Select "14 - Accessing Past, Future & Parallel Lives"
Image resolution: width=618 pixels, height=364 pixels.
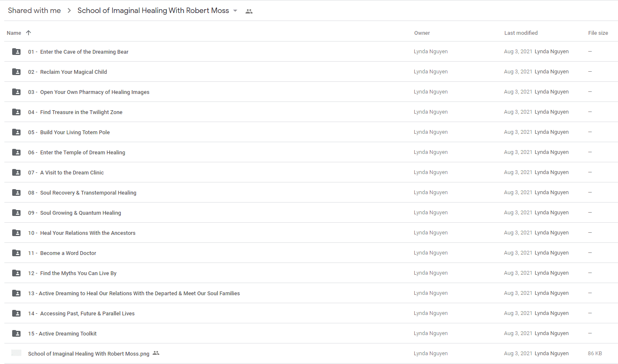[81, 313]
